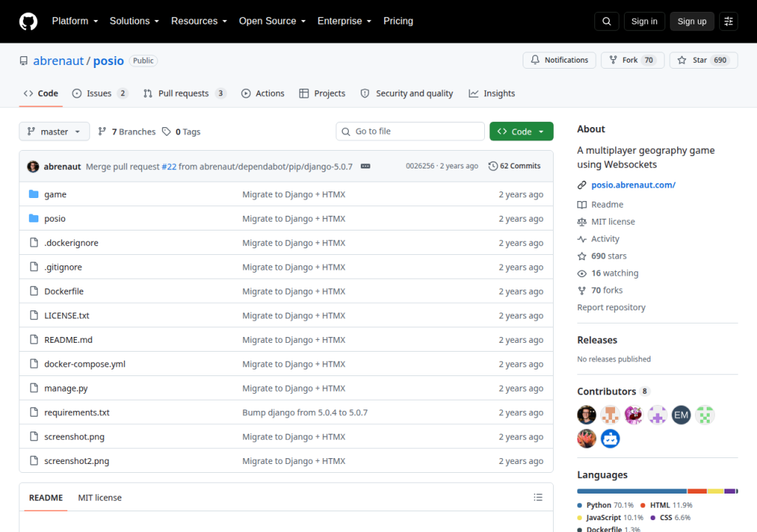Open the Insights tab
Viewport: 757px width, 532px height.
(492, 93)
